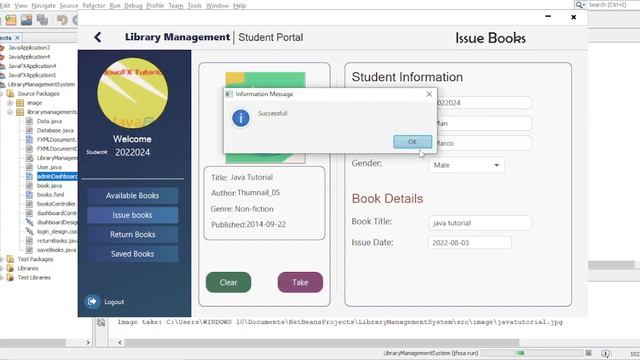Click the Issue Date field 2022-08-03

(469, 242)
